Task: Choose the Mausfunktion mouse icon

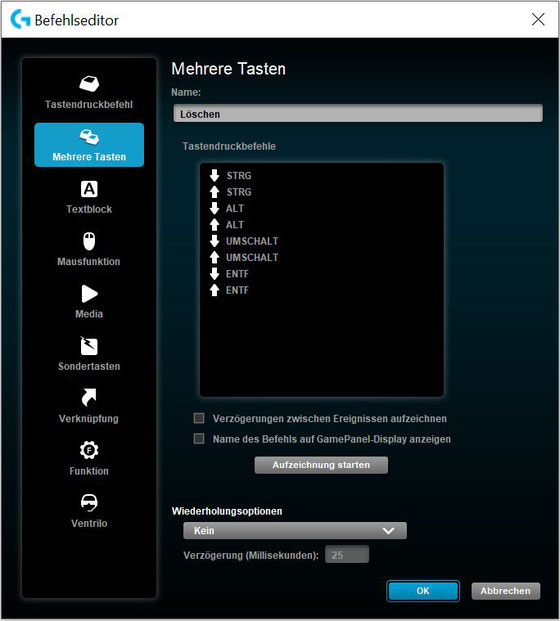Action: [89, 241]
